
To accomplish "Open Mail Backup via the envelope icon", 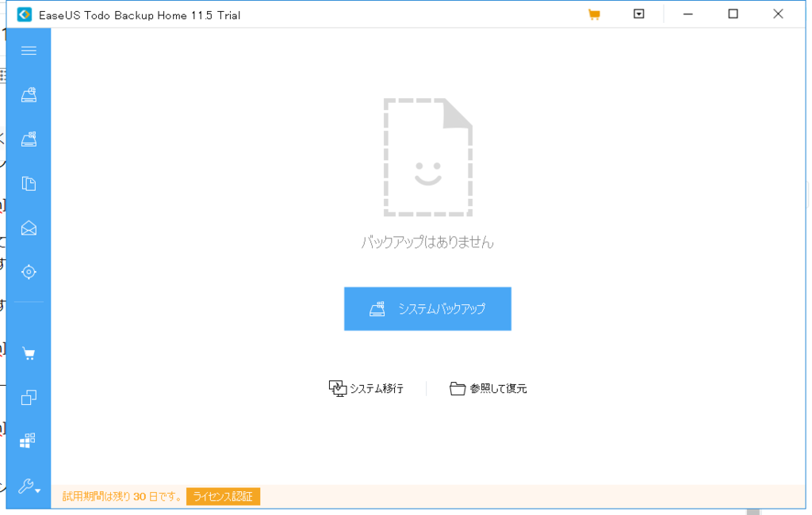I will (29, 228).
